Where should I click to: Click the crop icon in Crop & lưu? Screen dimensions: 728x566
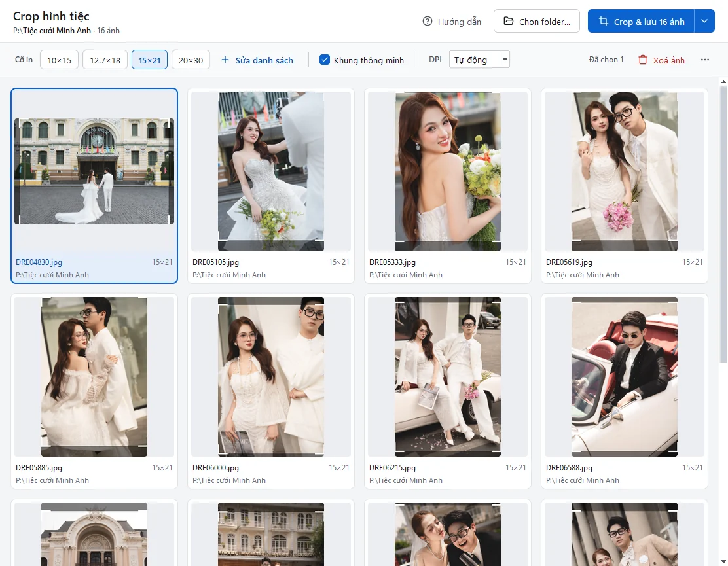(603, 22)
